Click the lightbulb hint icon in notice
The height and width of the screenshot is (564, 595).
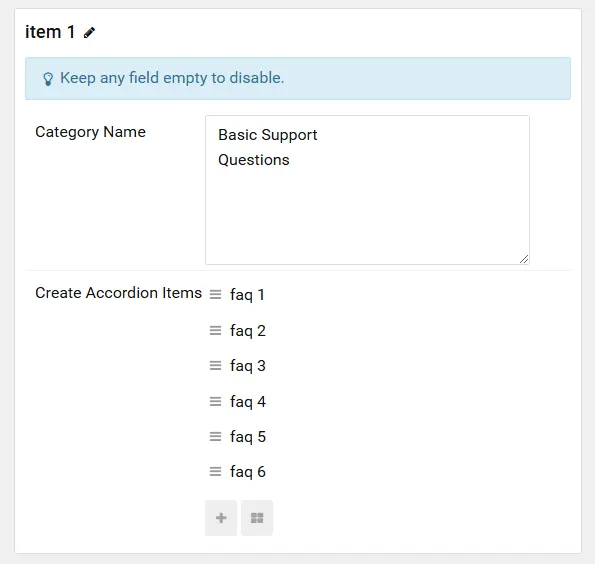48,79
